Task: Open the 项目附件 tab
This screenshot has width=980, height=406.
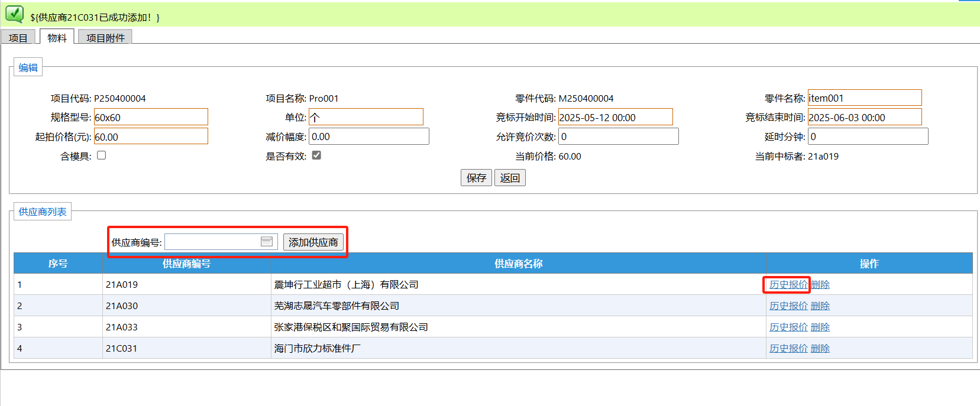Action: 105,38
